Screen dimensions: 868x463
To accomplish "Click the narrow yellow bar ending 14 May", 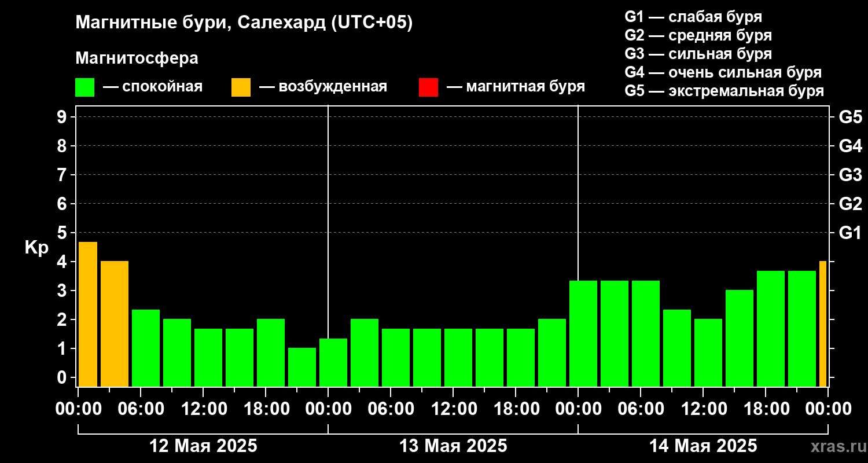I will (823, 324).
